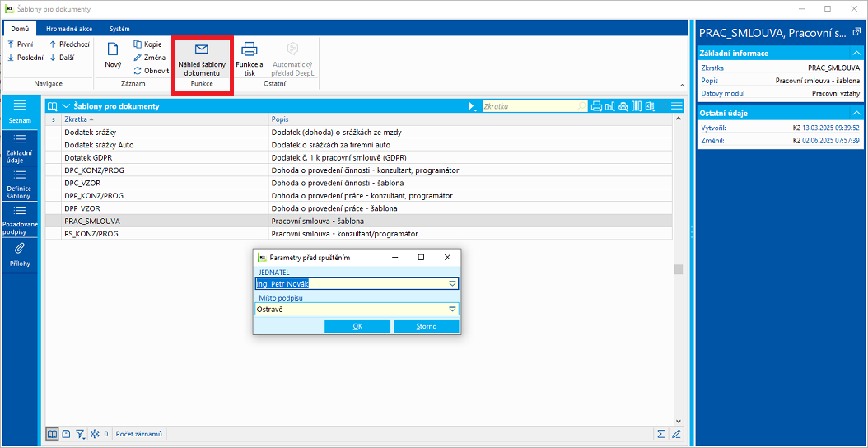Image resolution: width=868 pixels, height=448 pixels.
Task: Sort the list by the Zkratka column header
Action: [165, 119]
